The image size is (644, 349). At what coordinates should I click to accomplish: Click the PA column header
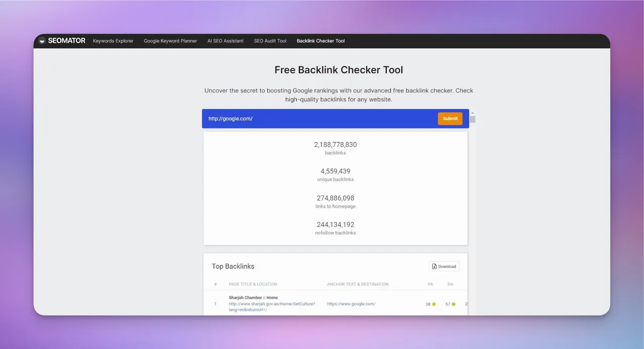tap(430, 284)
